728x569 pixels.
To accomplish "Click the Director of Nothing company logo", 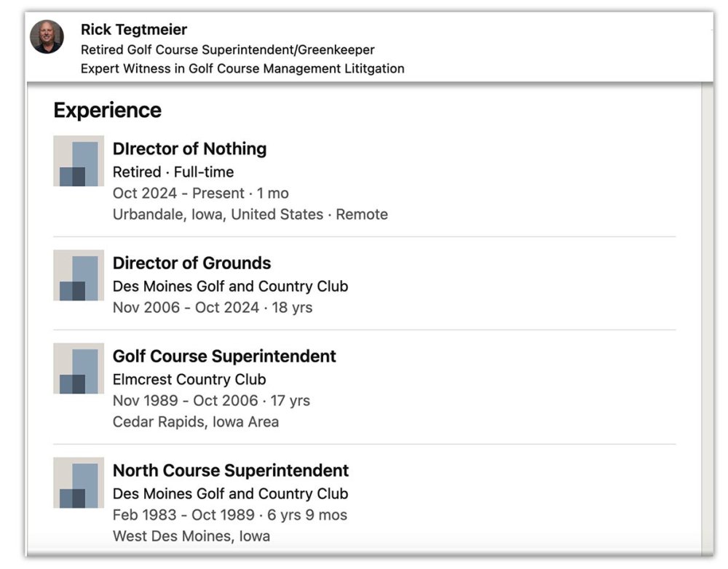I will click(x=79, y=161).
